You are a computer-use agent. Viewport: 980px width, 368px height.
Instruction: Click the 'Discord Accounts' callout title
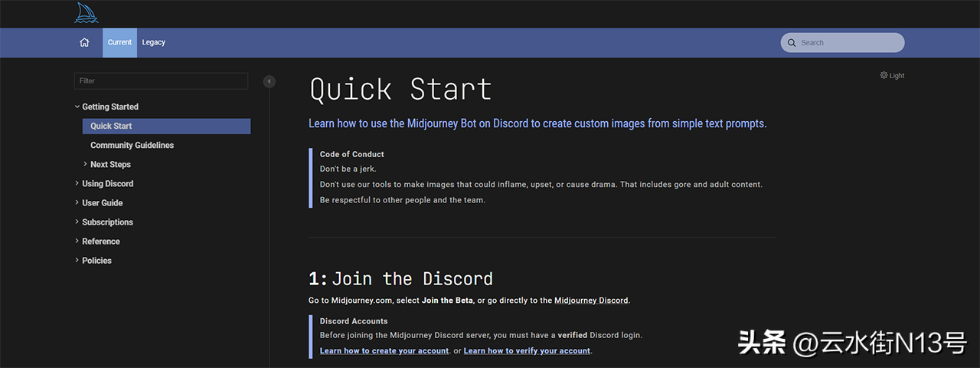click(354, 321)
